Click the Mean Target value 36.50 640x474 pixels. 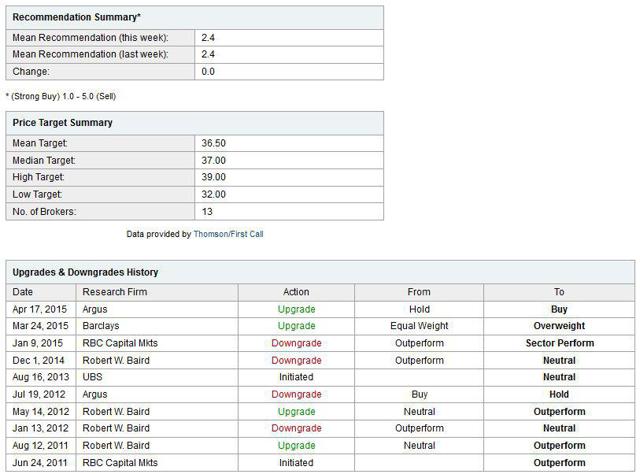tap(213, 143)
